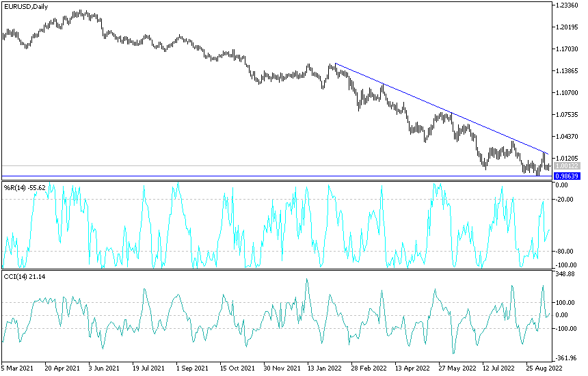Click the 0.00 value in the %R scale

pyautogui.click(x=562, y=185)
